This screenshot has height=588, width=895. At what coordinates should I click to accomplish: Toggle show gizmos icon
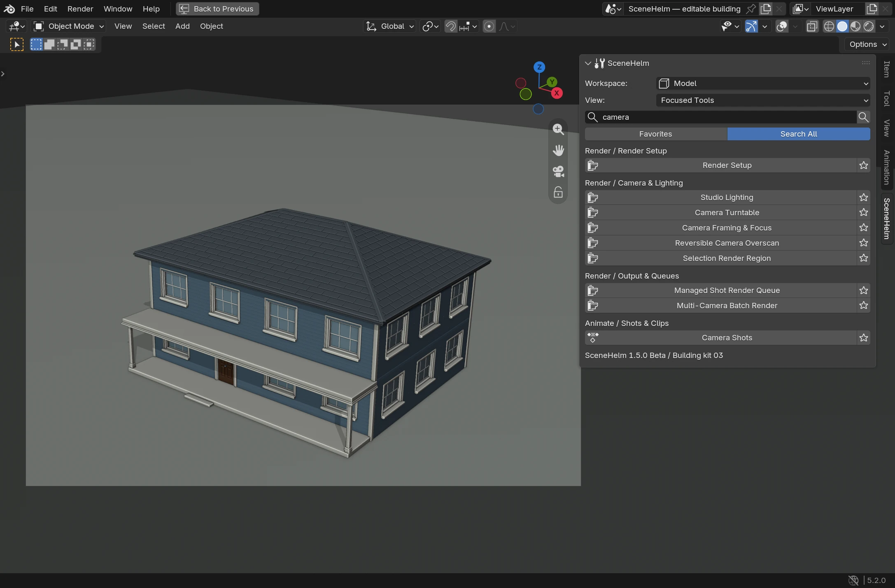tap(751, 26)
